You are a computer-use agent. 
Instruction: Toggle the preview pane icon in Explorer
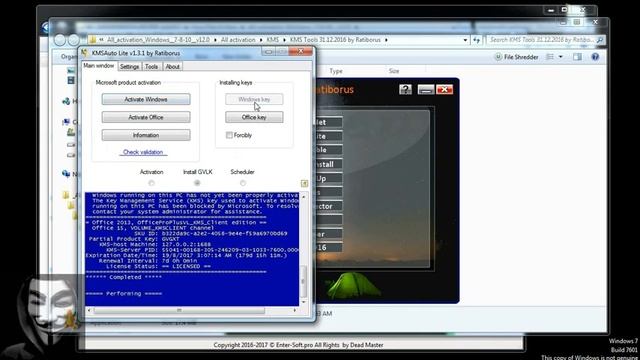tap(577, 57)
